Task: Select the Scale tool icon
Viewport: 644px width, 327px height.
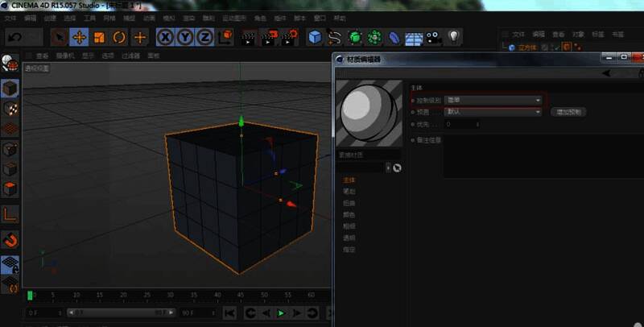Action: 99,37
